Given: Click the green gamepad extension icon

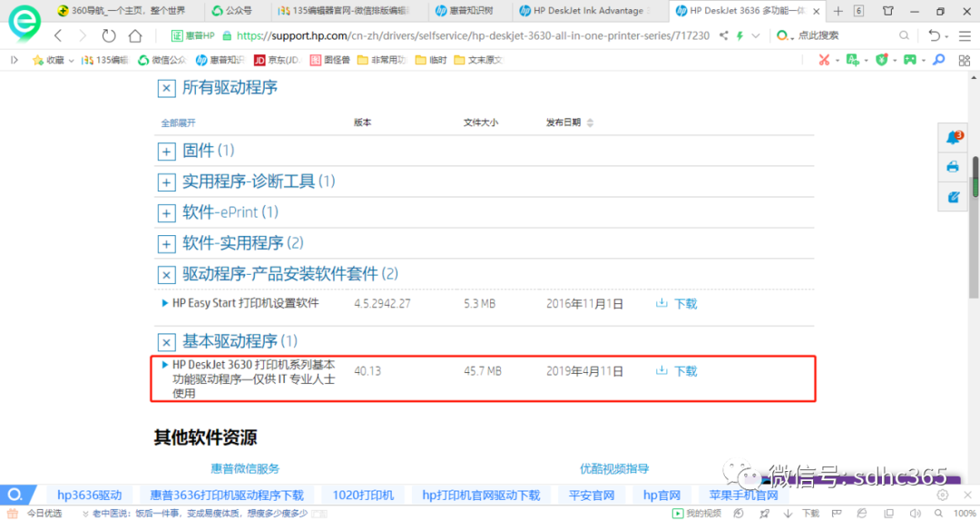Looking at the screenshot, I should coord(910,60).
